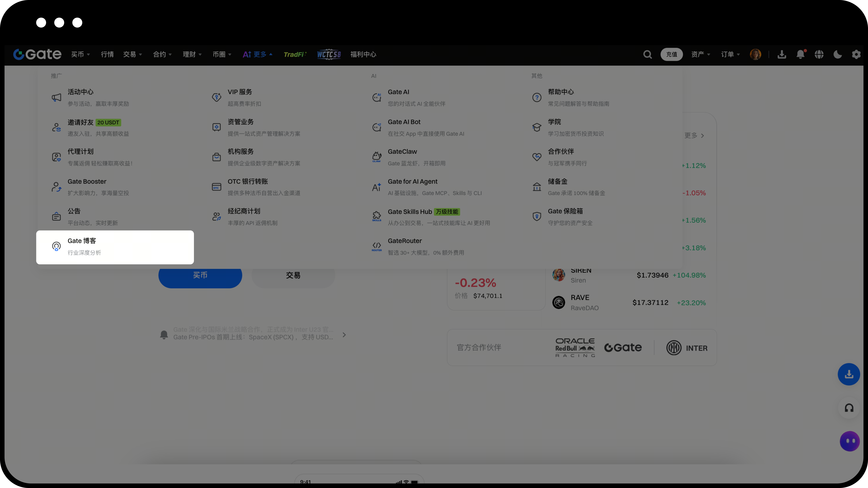Open the settings gear icon
Screen dimensions: 868x488
click(x=856, y=54)
